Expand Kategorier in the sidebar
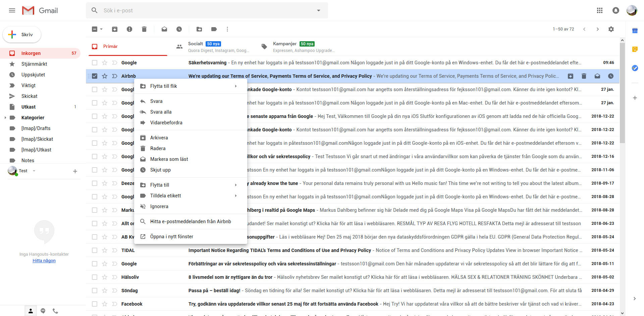The height and width of the screenshot is (316, 644). [5, 118]
